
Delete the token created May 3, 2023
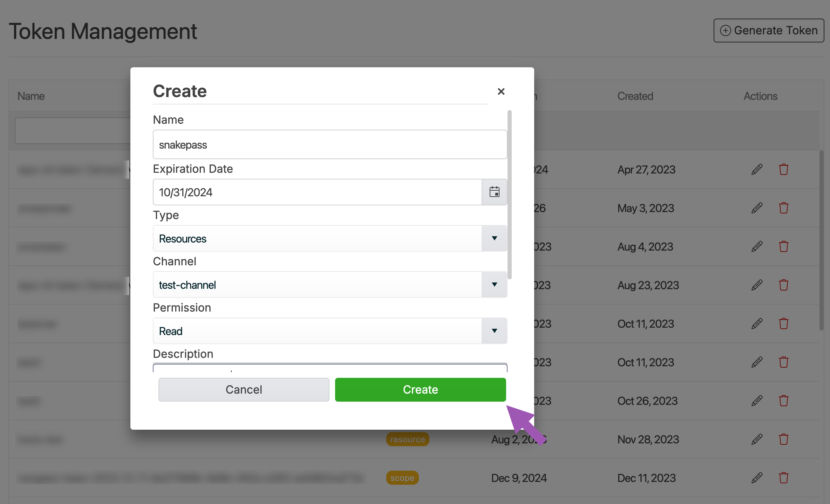click(x=784, y=208)
